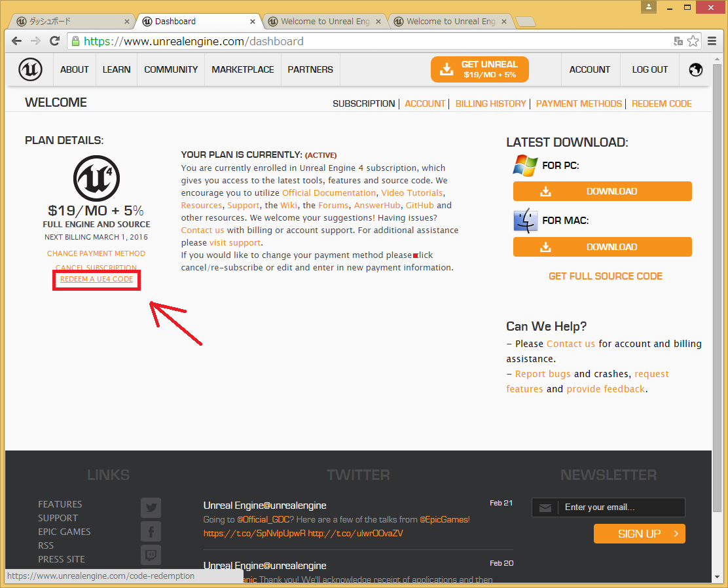Close the first Welcome to Unreal Engine tab
728x588 pixels.
(378, 22)
